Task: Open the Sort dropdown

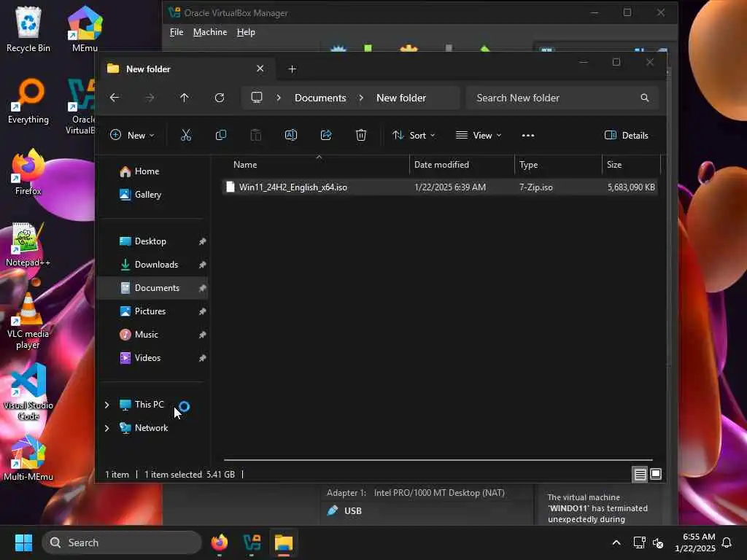Action: point(413,135)
